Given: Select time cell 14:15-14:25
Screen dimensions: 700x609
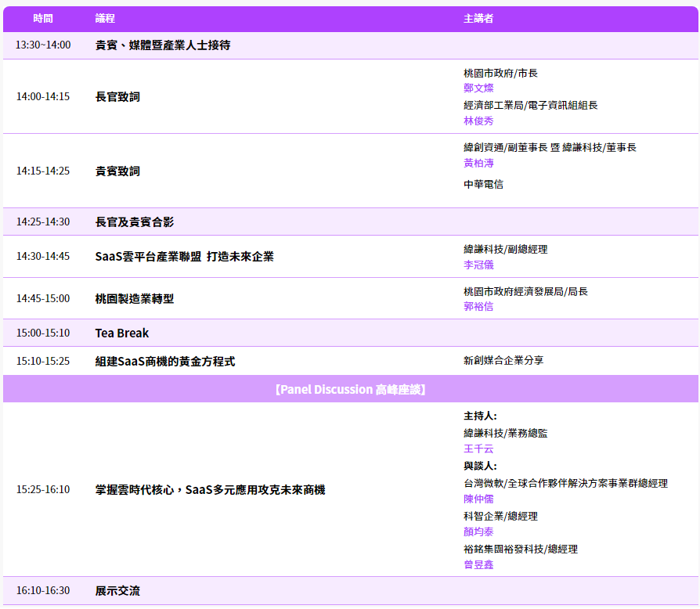Looking at the screenshot, I should point(43,171).
